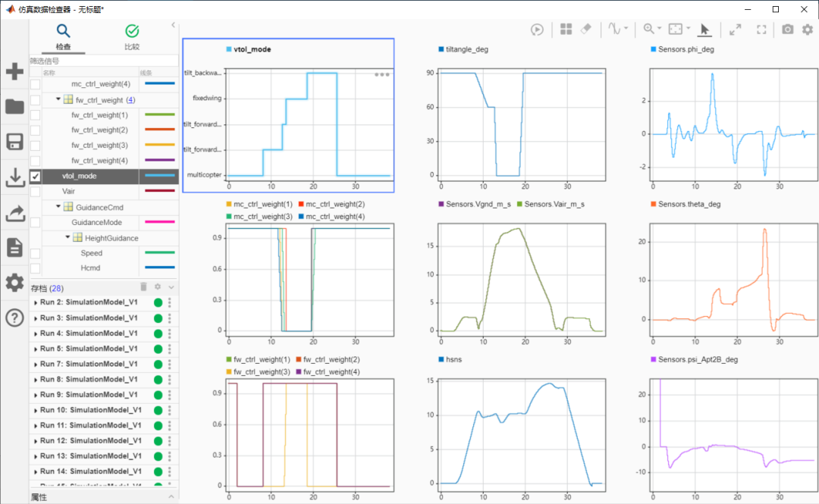Click the (4) link next to fw_ctrl_weight

pos(130,100)
